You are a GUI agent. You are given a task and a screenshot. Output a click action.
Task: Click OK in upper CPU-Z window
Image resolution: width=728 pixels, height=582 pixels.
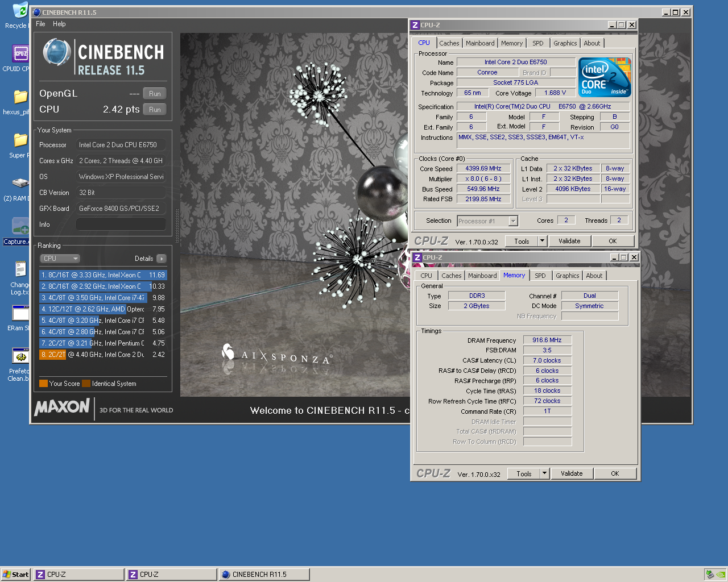(613, 242)
